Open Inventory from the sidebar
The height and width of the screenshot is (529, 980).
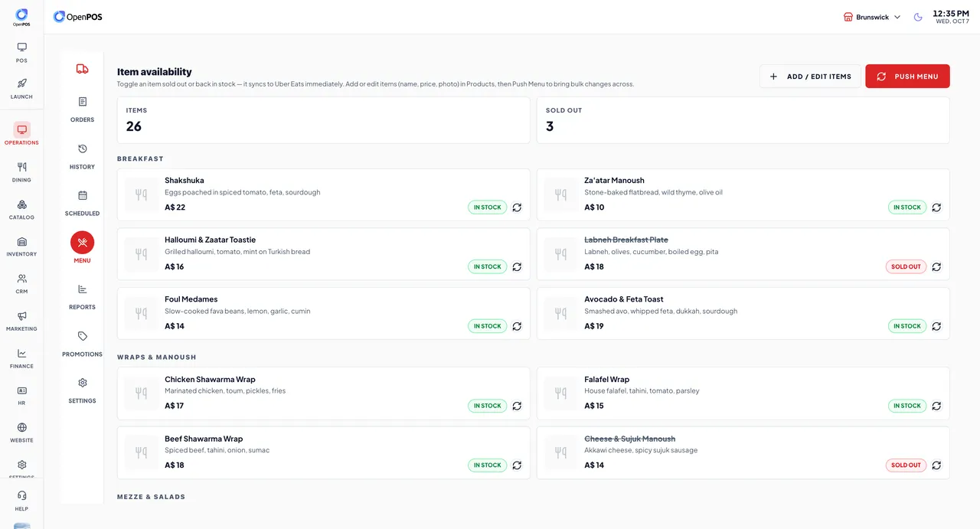point(21,246)
